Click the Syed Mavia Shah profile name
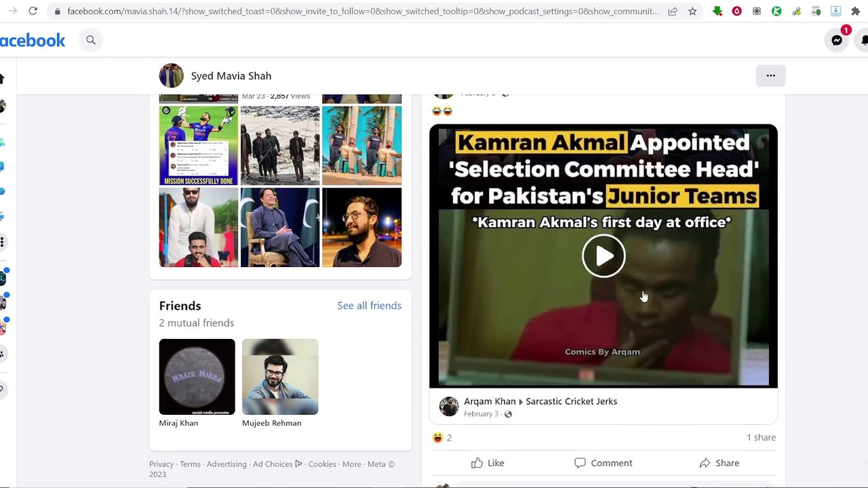Screen dimensions: 868x488 coord(231,76)
